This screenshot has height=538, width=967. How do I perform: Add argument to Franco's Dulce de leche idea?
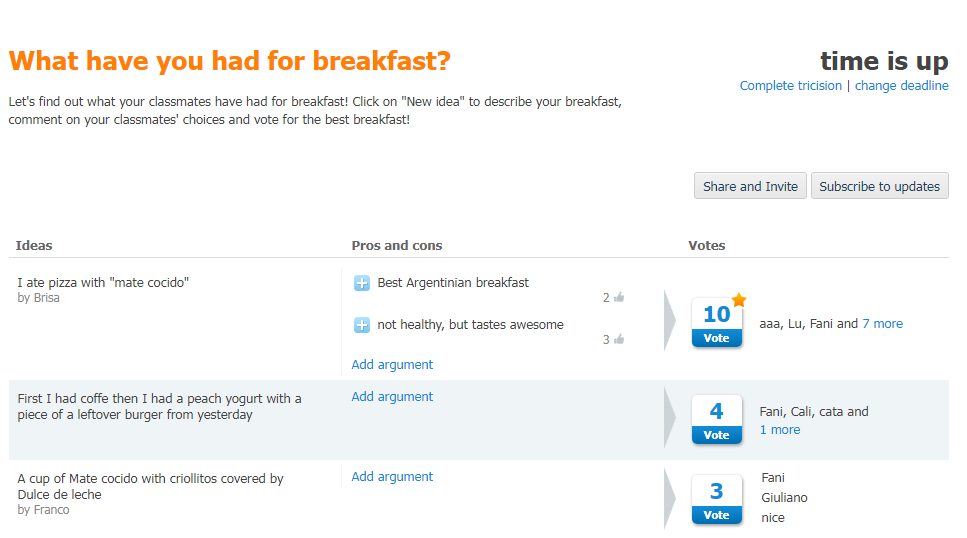[x=392, y=477]
